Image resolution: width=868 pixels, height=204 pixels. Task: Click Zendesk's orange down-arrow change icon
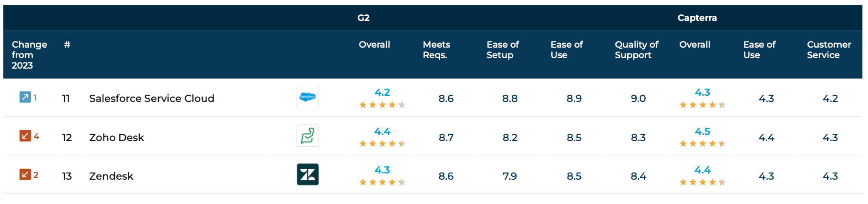(25, 174)
